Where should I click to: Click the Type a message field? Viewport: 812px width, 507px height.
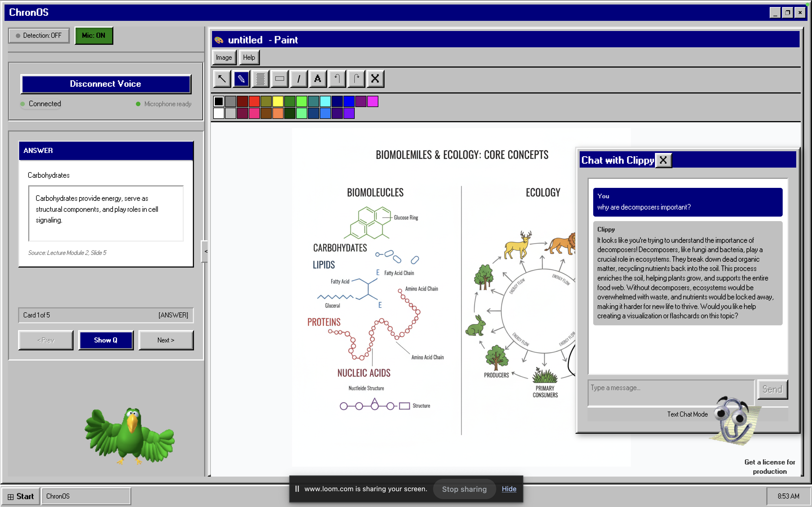670,388
